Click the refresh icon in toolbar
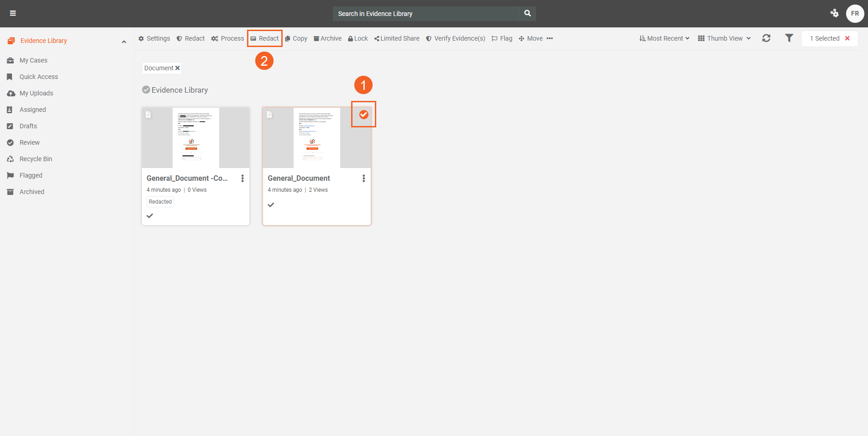The height and width of the screenshot is (436, 868). [x=766, y=38]
